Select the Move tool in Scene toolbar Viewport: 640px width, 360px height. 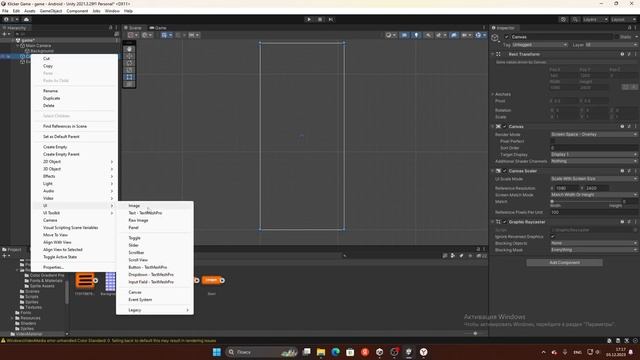tap(129, 56)
